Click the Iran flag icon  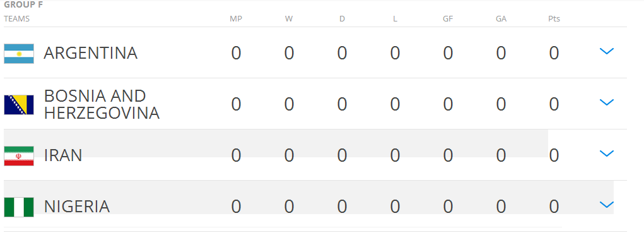pos(19,156)
